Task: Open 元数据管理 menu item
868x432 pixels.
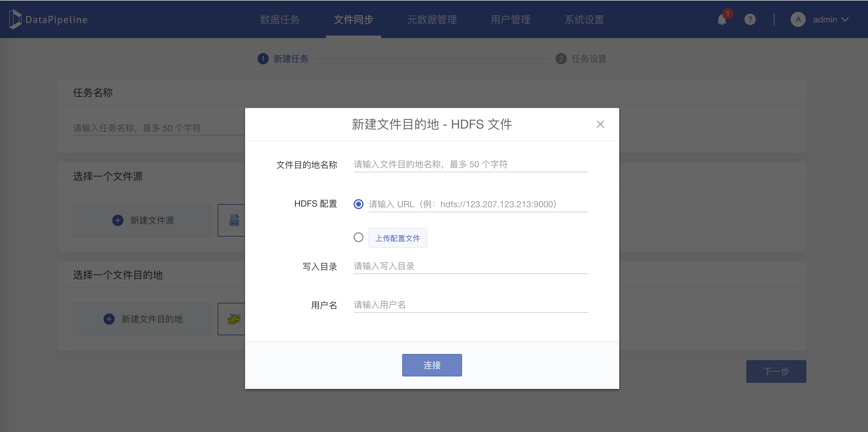Action: [432, 20]
